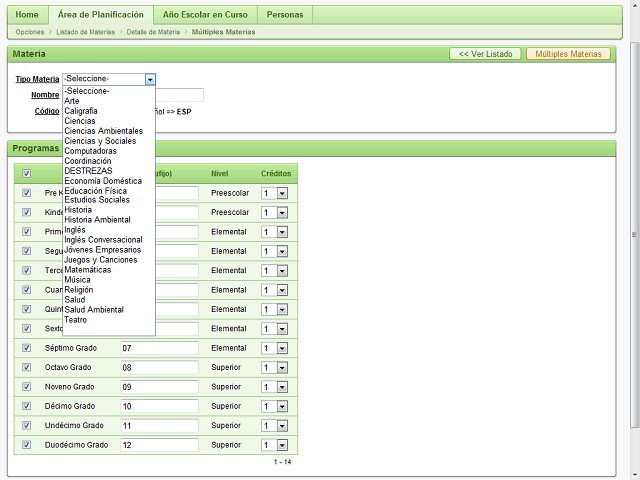Open the Año Escolar en Curso tab

tap(206, 15)
